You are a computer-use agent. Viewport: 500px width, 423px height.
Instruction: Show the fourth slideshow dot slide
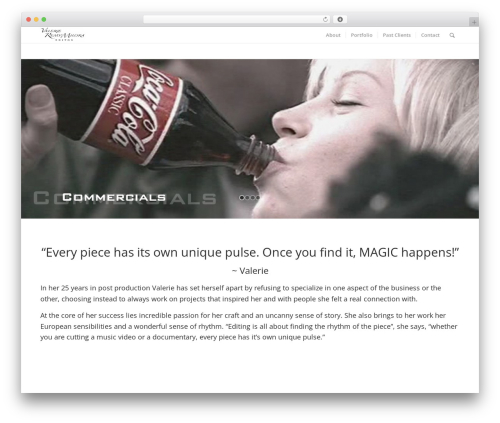258,198
